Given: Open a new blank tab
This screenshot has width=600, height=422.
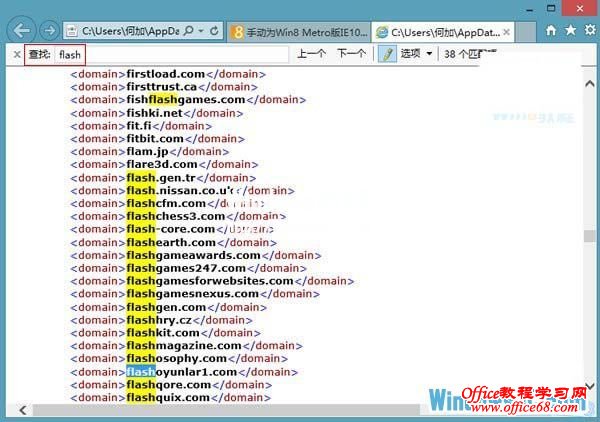Looking at the screenshot, I should click(525, 33).
